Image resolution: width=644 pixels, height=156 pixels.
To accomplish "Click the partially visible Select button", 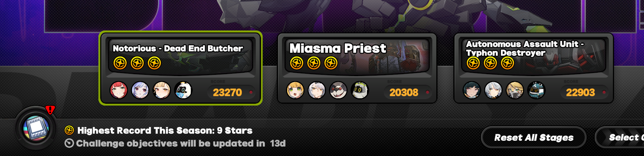I will (x=619, y=137).
